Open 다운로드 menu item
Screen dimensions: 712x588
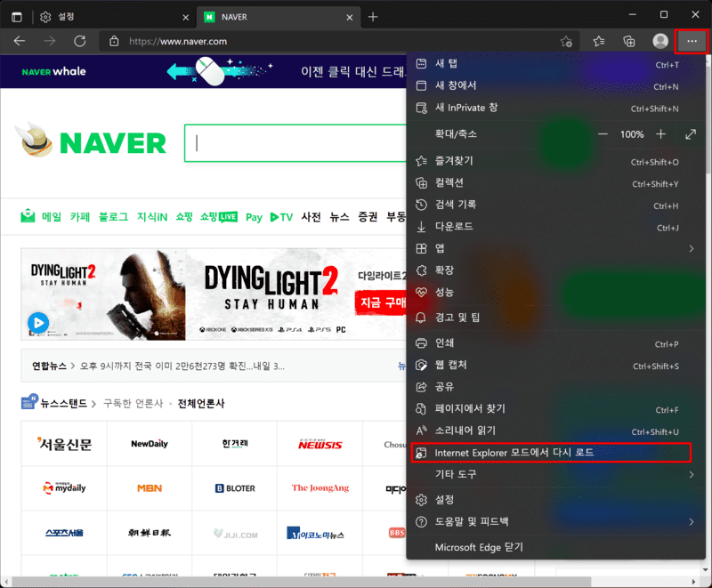click(555, 227)
